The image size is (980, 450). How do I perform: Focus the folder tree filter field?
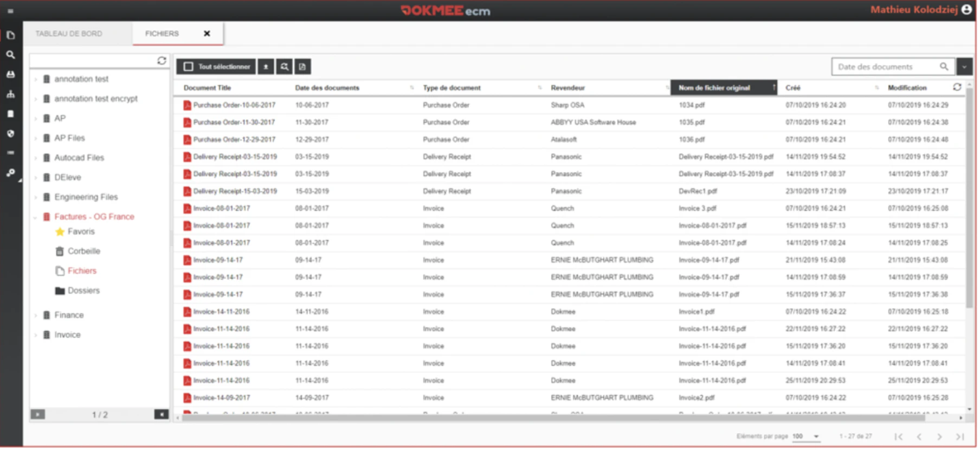(93, 61)
